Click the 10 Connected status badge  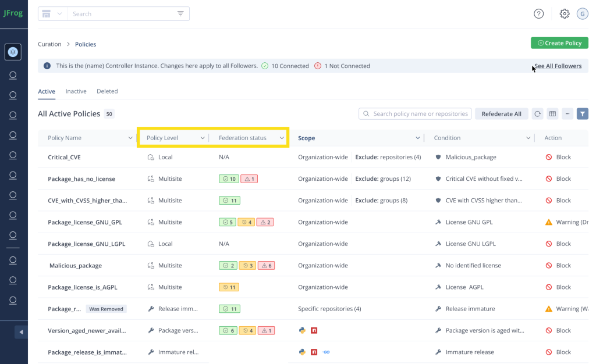[x=285, y=66]
